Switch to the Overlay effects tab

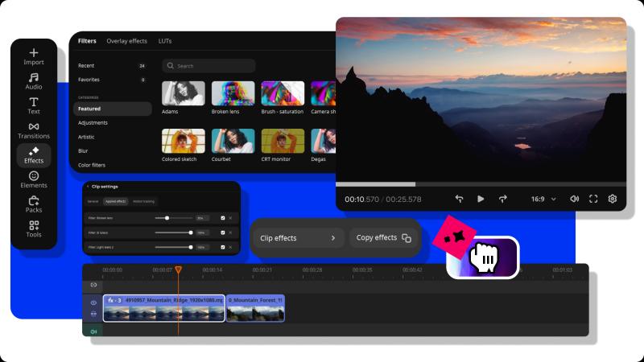pyautogui.click(x=127, y=41)
